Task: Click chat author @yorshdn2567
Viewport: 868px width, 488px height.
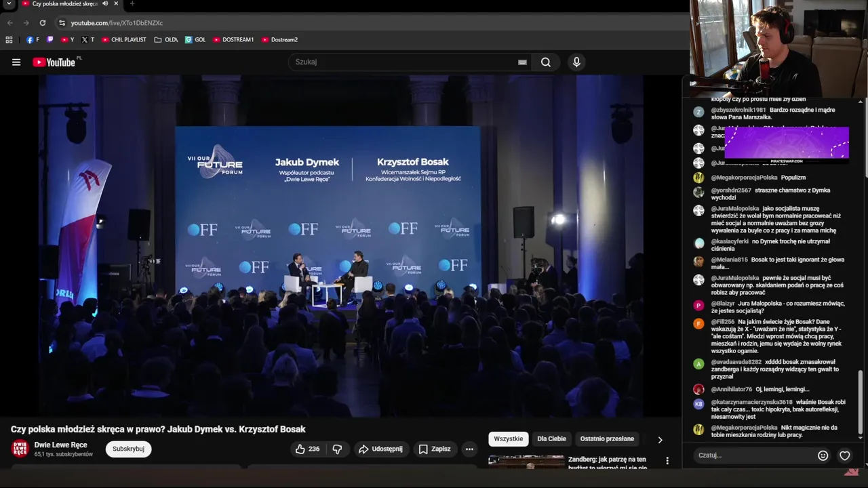Action: [731, 190]
